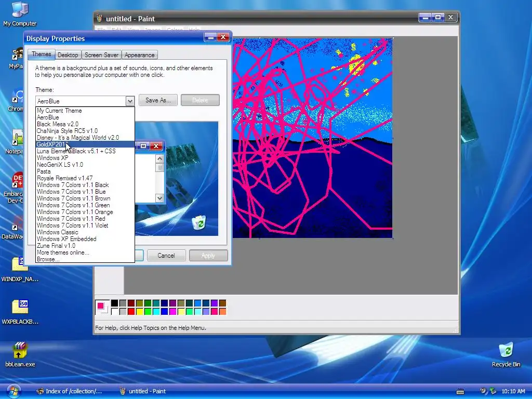Screen dimensions: 532x399
Task: Select Windows 7 Colors v1.1 Violet
Action: 85,226
